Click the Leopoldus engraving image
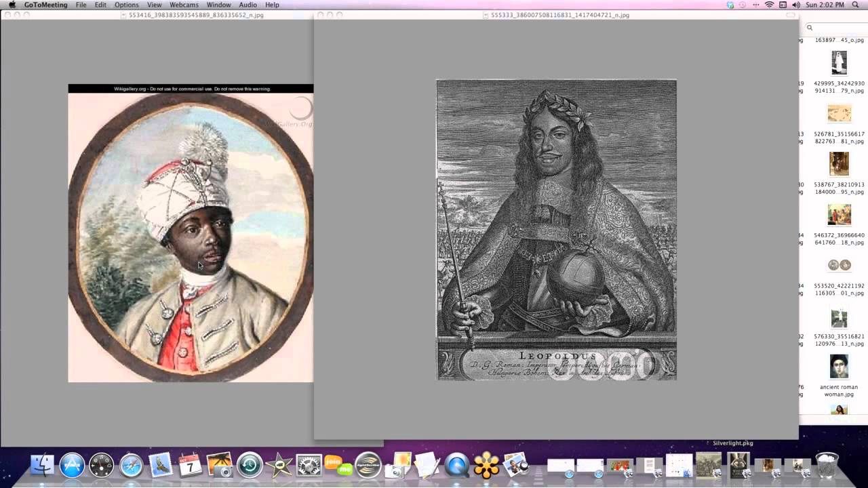The image size is (868, 488). point(556,230)
